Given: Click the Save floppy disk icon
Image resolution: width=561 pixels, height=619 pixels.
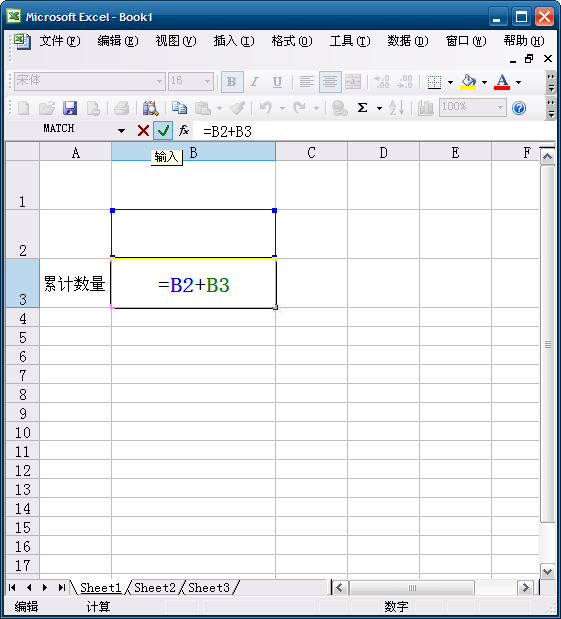Looking at the screenshot, I should coord(70,108).
